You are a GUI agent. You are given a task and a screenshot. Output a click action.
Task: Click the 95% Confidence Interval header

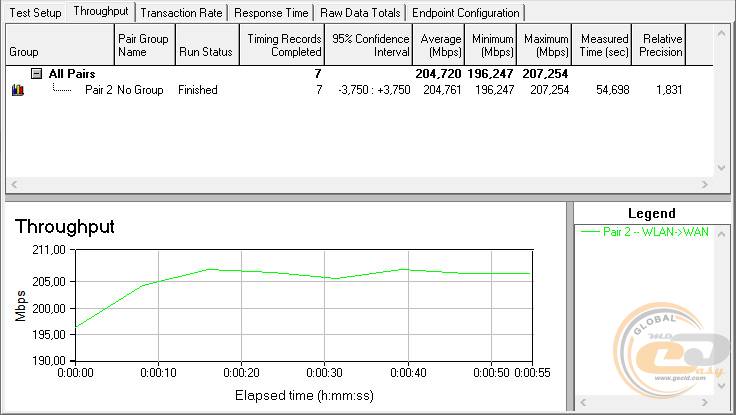pos(370,45)
